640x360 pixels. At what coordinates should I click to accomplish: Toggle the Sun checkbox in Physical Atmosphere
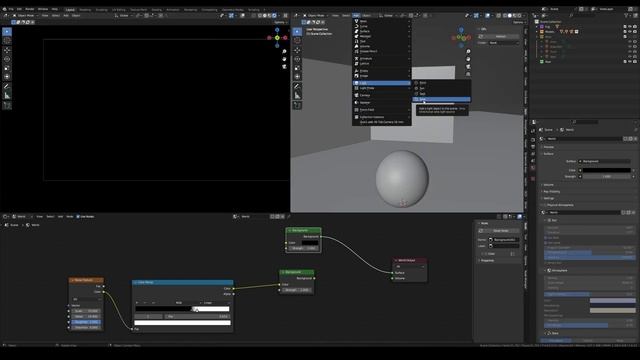549,220
